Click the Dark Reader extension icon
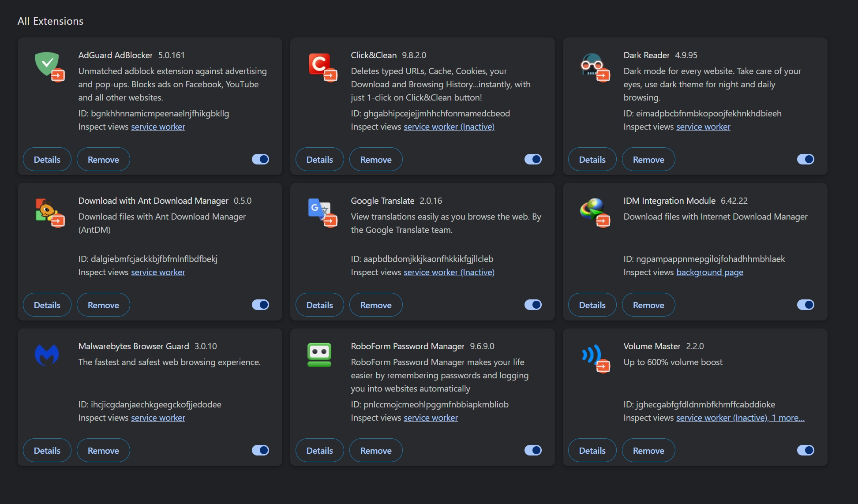 (592, 65)
